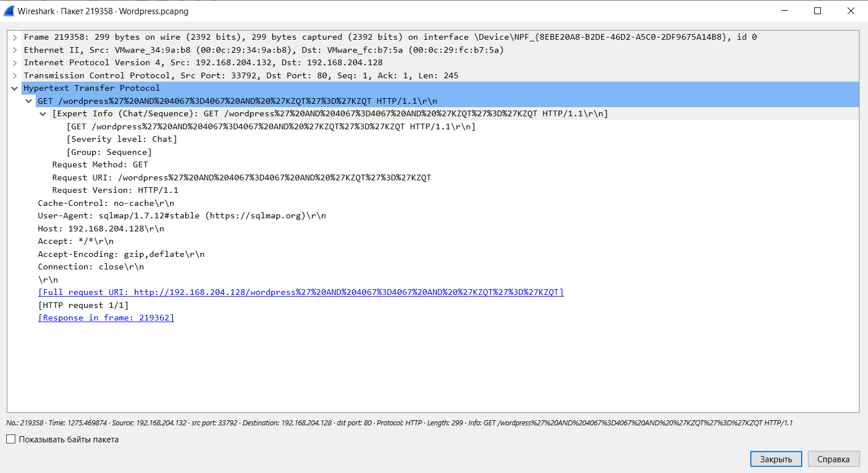Viewport: 868px width, 473px height.
Task: Jump to Response in frame 219362
Action: pos(106,318)
